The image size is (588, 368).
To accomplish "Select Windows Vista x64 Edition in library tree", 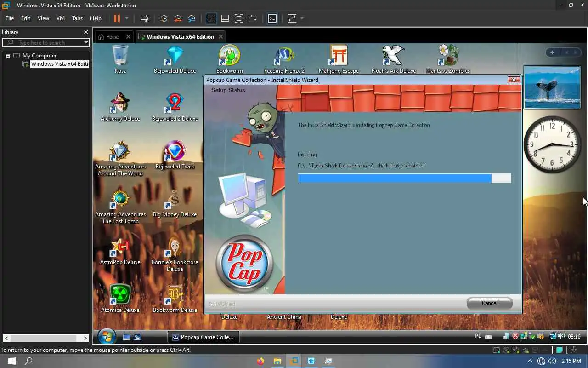I will [59, 64].
